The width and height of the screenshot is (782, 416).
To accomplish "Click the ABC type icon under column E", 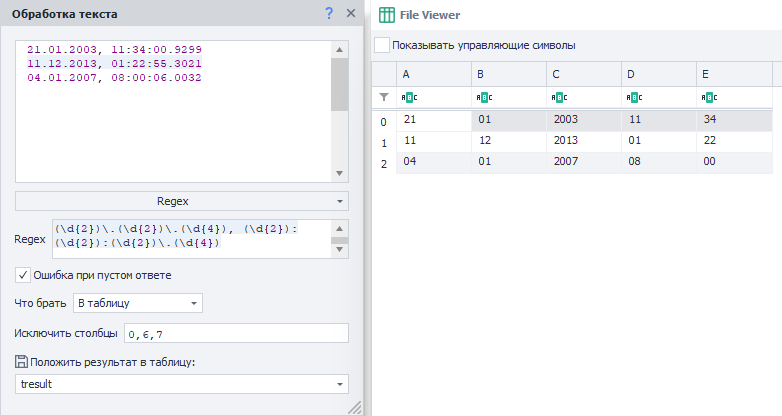I will [x=709, y=98].
